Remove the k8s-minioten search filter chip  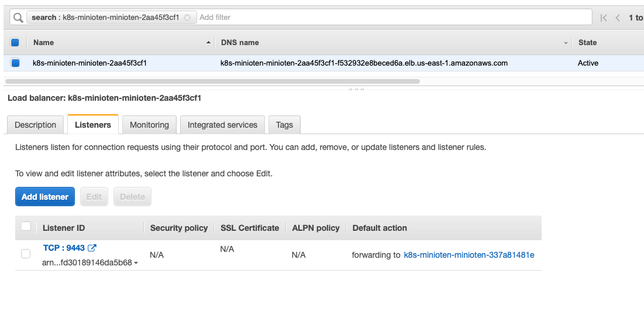pyautogui.click(x=187, y=18)
